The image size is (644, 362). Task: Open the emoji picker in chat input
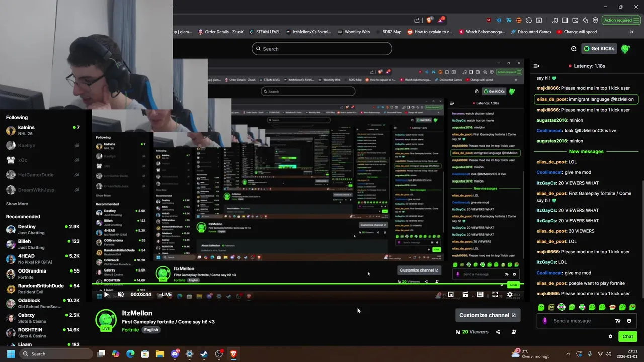click(x=629, y=321)
